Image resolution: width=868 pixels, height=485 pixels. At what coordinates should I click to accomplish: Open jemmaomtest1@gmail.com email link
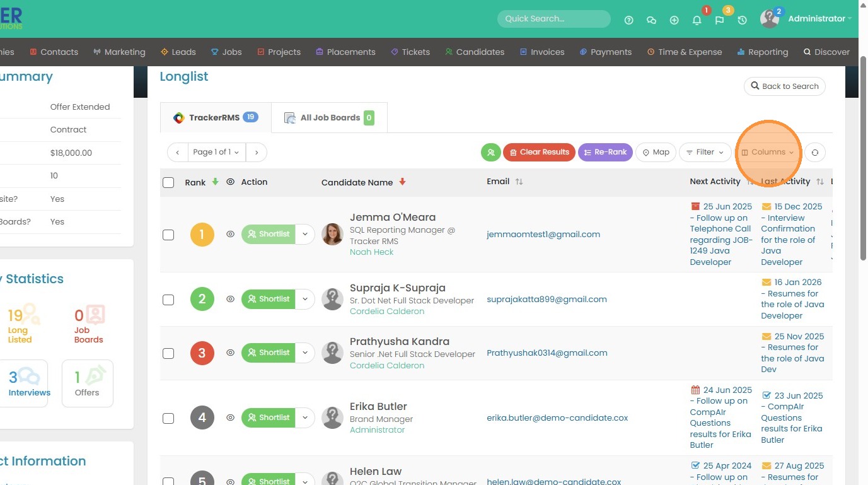[x=543, y=234]
